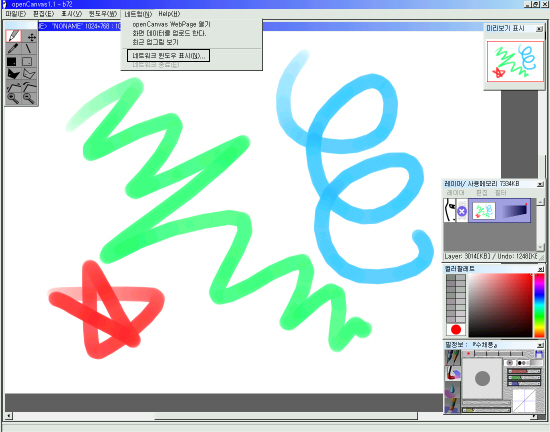Viewport: 550px width, 432px height.
Task: Toggle the purple X layer lock icon
Action: tap(462, 211)
